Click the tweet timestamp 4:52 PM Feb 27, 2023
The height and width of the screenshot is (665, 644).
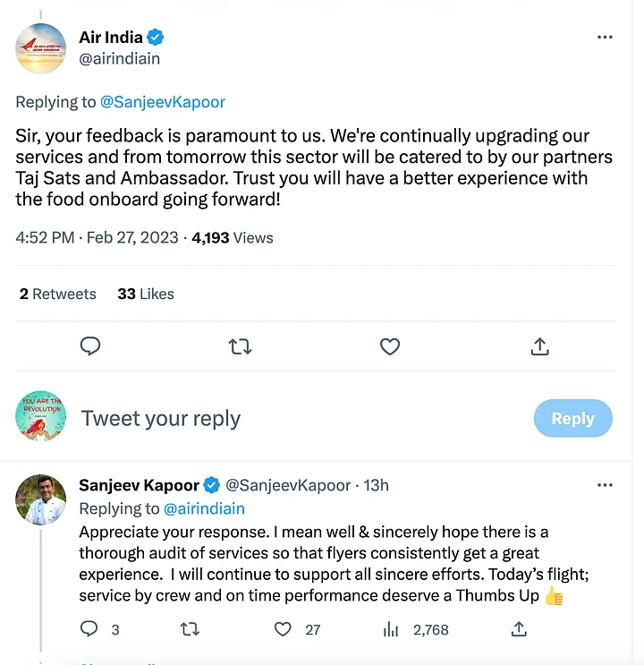tap(97, 238)
